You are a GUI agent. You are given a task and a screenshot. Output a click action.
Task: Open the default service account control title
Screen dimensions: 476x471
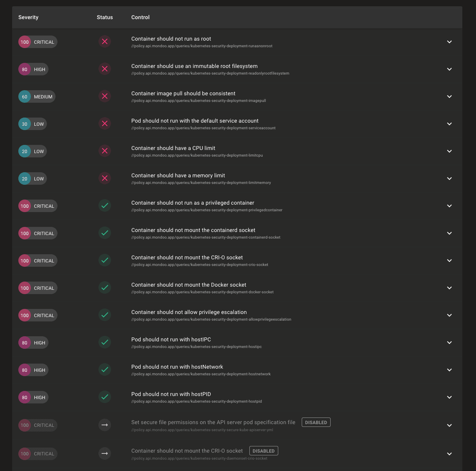tap(195, 121)
